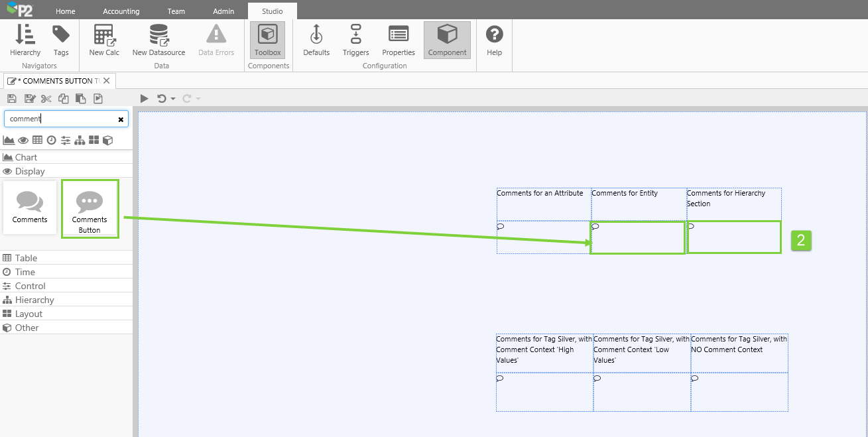The height and width of the screenshot is (437, 868).
Task: Click the toolbox search field
Action: click(60, 119)
